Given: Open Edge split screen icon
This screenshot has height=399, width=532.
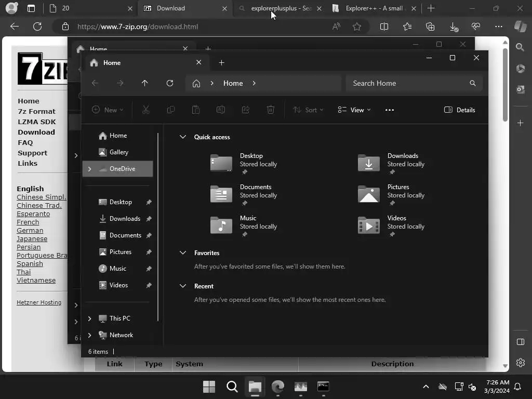Looking at the screenshot, I should [x=384, y=26].
